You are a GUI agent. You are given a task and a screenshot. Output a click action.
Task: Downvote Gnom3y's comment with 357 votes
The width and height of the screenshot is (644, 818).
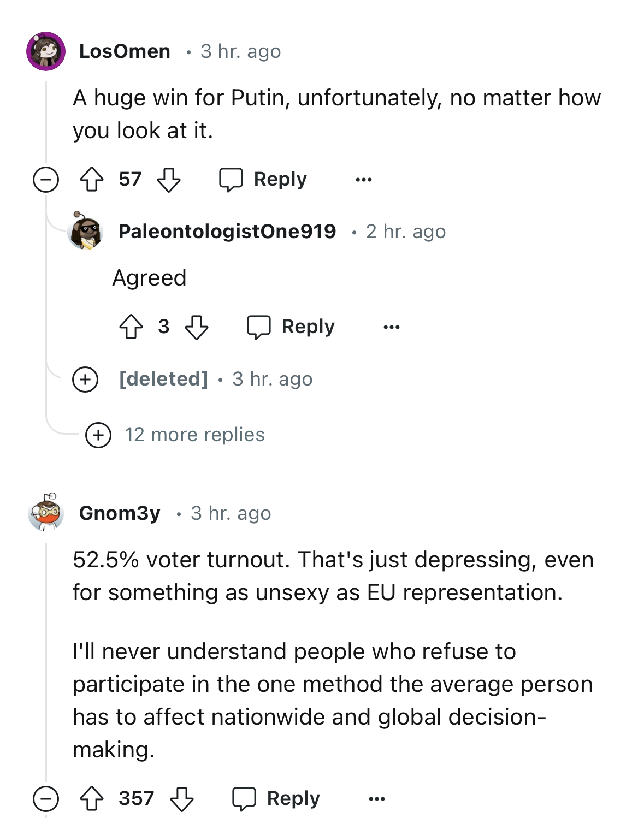[182, 799]
